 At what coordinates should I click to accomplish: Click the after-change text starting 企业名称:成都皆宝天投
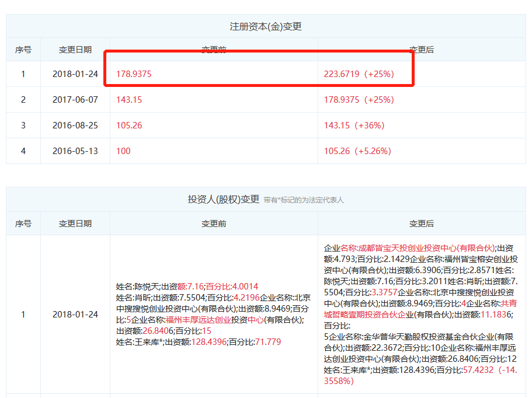[x=420, y=315]
